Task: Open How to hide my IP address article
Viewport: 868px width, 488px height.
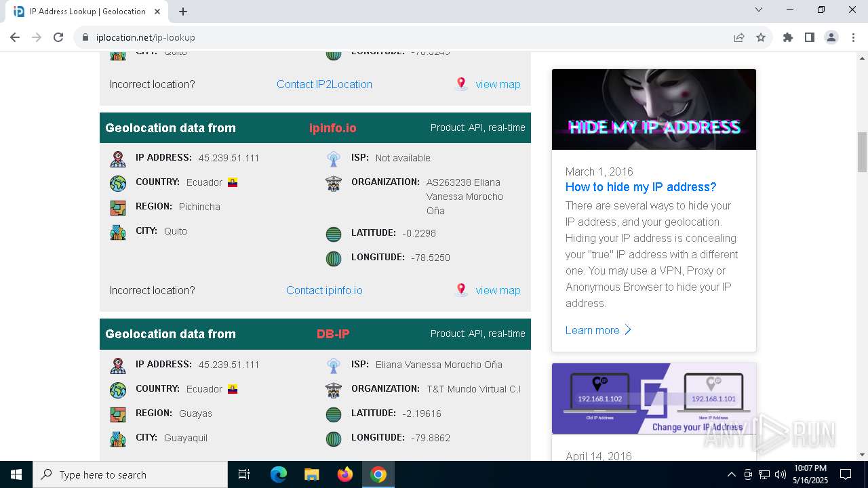Action: click(641, 187)
